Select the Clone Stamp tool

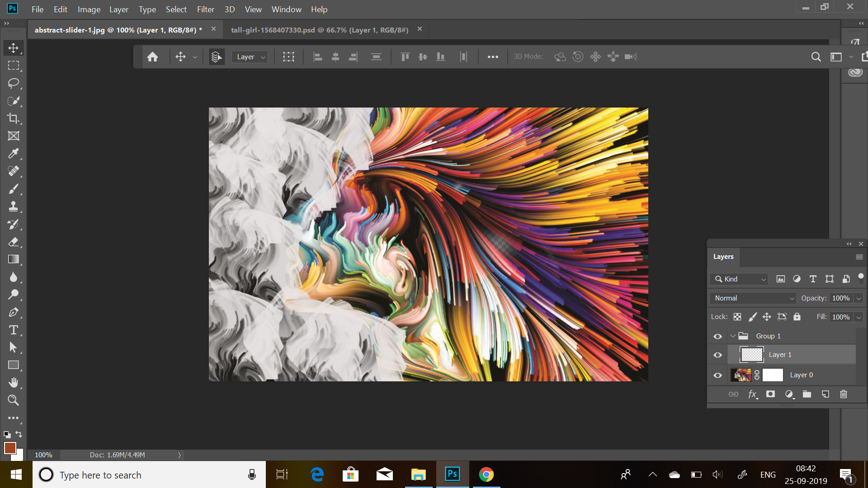(14, 206)
